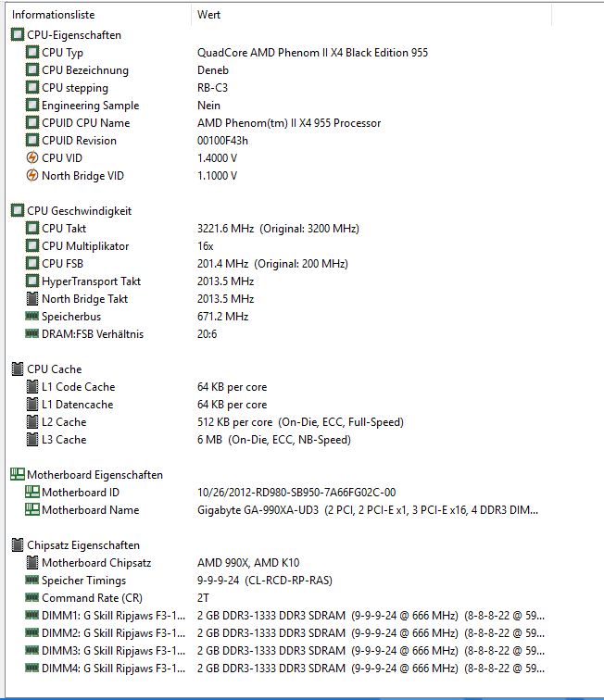
Task: Click the RAM icon for DRAM:FSB Verhältnis
Action: click(x=32, y=333)
